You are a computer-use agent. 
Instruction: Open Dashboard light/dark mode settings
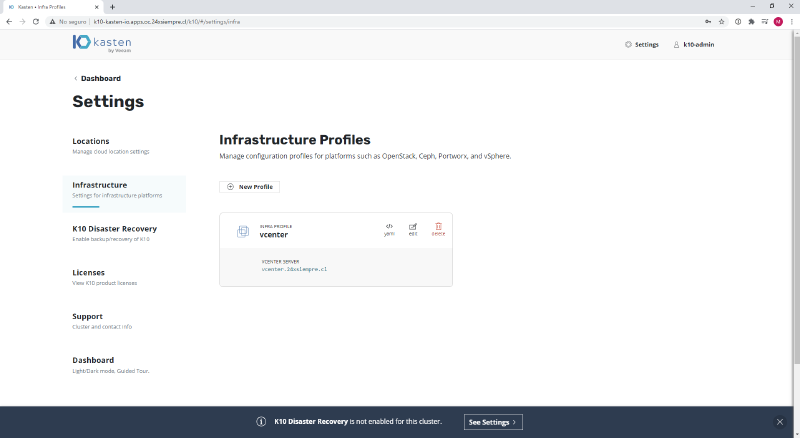(x=111, y=365)
